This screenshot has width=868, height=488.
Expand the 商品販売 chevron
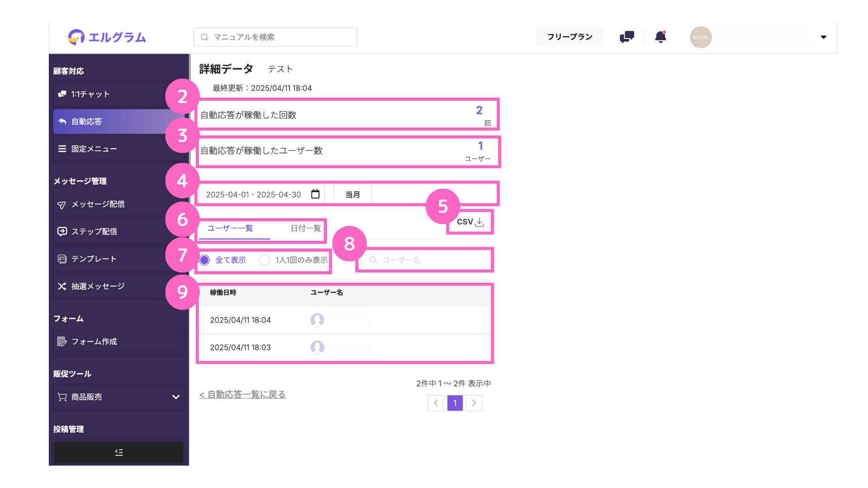click(x=176, y=397)
